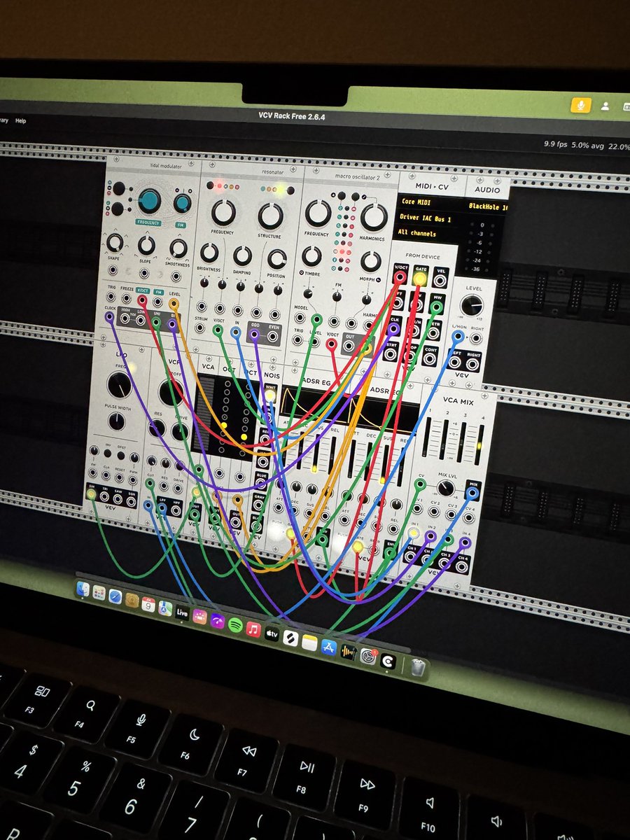The image size is (630, 840).
Task: Open Finder in the Dock
Action: tap(83, 589)
